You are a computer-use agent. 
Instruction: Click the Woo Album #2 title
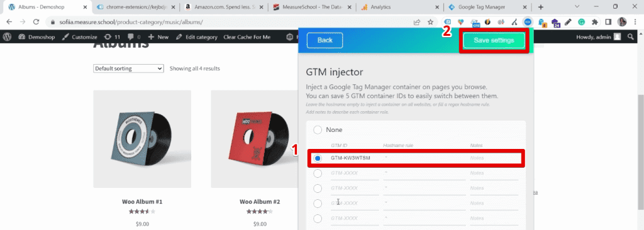(260, 202)
